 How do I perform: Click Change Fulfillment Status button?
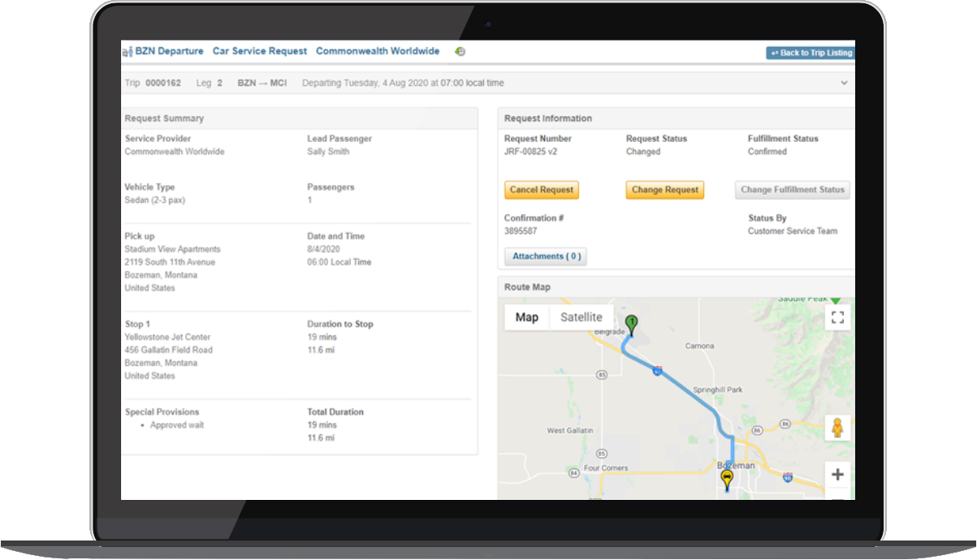pos(792,190)
